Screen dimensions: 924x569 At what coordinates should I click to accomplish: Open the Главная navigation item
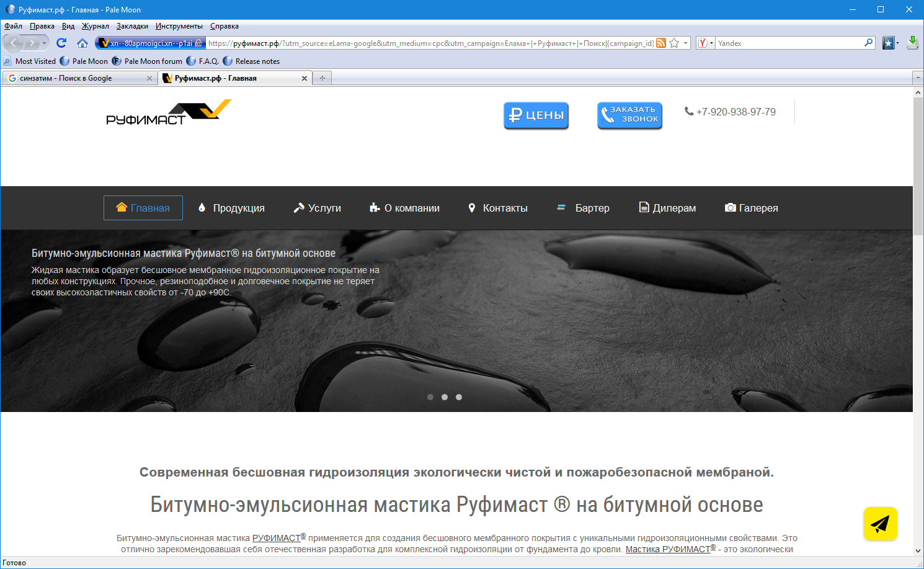[x=143, y=208]
